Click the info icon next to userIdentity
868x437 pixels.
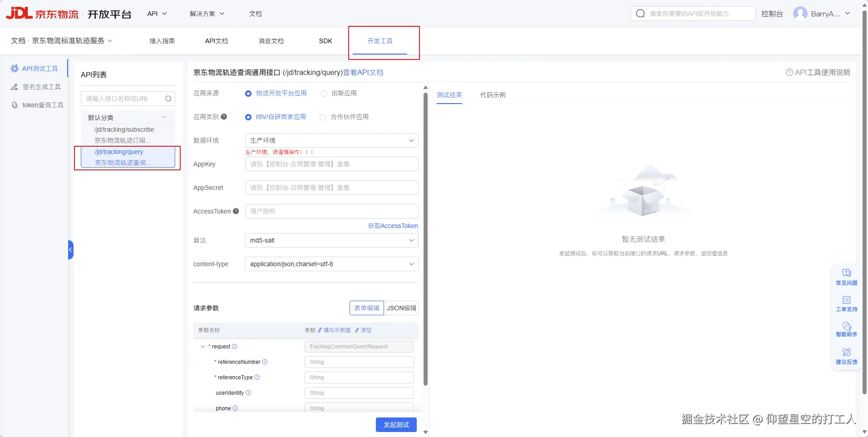point(248,393)
